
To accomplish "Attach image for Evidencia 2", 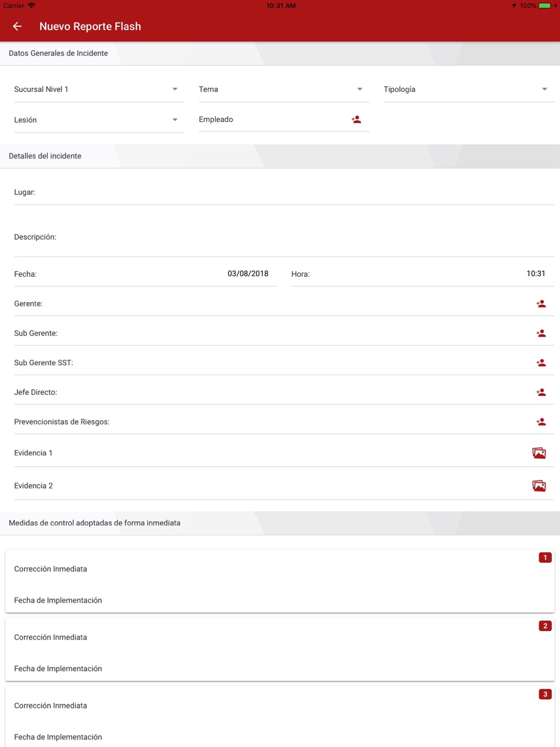I will pyautogui.click(x=539, y=485).
